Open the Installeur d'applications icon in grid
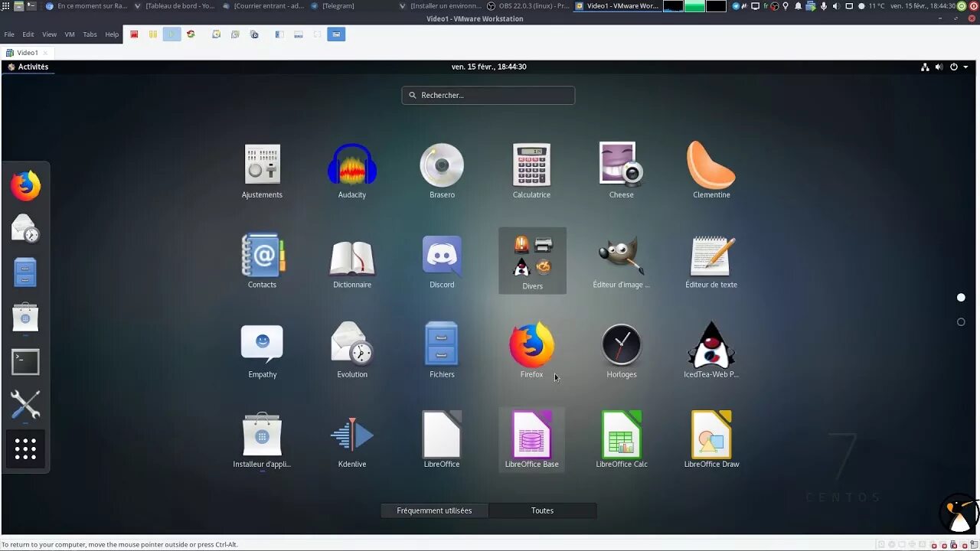 [x=262, y=440]
